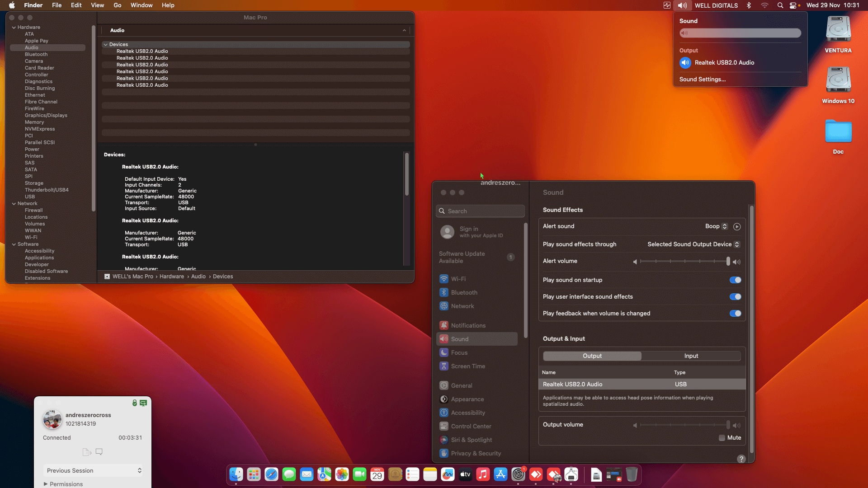Toggle Play user interface sound effects
This screenshot has width=868, height=488.
735,297
